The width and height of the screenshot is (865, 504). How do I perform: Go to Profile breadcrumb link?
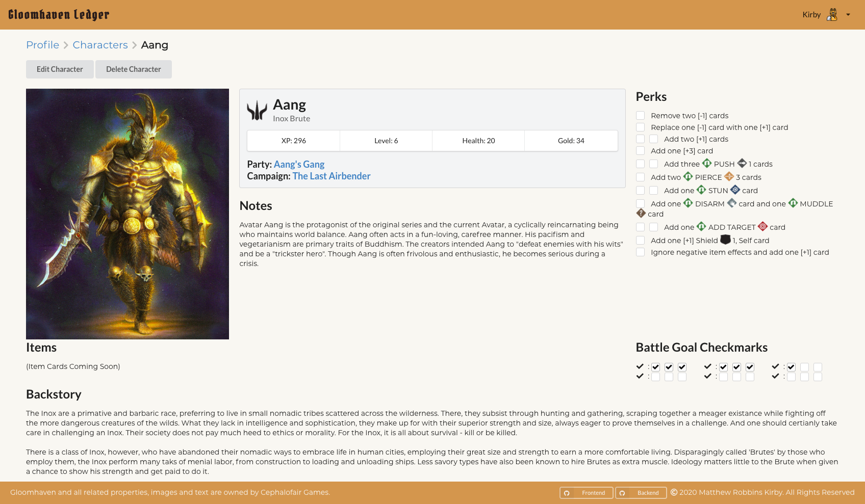[x=43, y=45]
